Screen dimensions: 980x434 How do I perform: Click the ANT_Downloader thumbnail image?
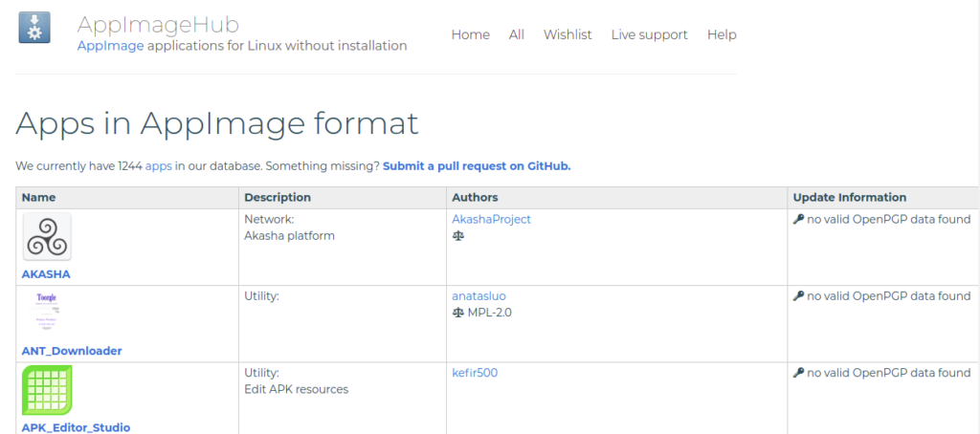coord(47,314)
